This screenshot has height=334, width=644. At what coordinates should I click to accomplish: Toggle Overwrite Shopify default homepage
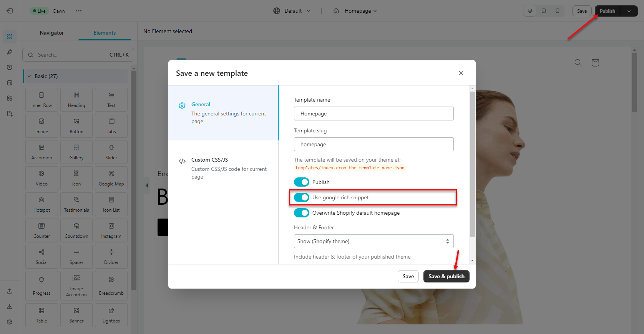(x=302, y=213)
